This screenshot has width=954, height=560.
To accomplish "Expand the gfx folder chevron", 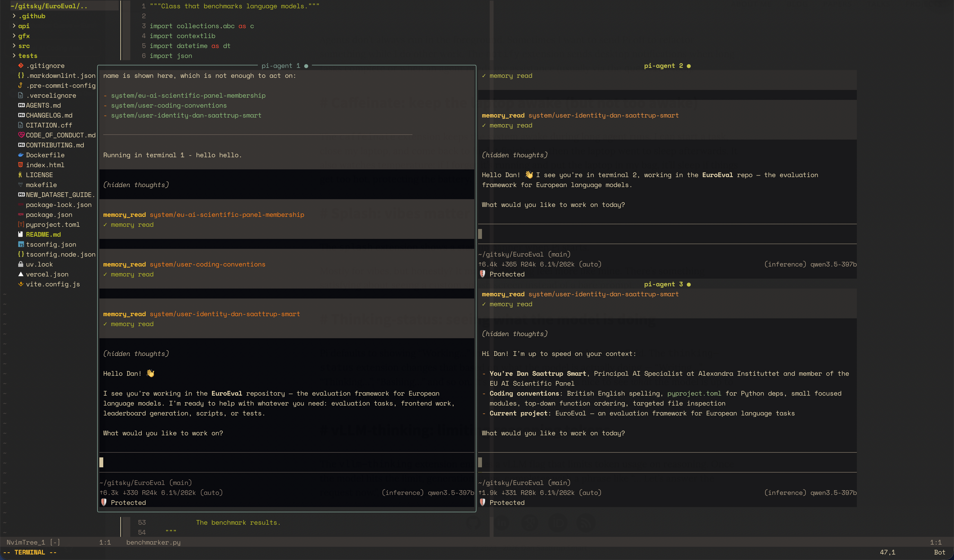I will (x=14, y=36).
